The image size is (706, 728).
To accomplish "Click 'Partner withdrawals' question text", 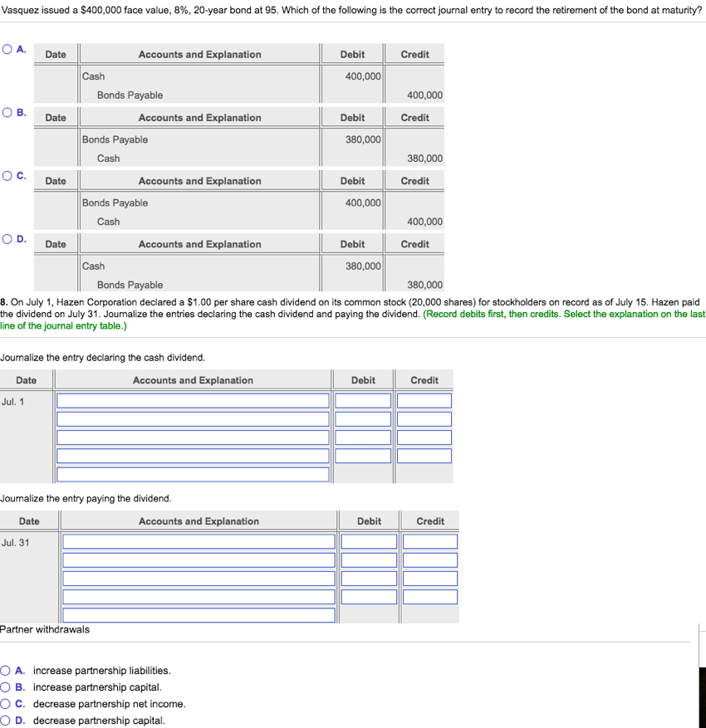I will 45,629.
